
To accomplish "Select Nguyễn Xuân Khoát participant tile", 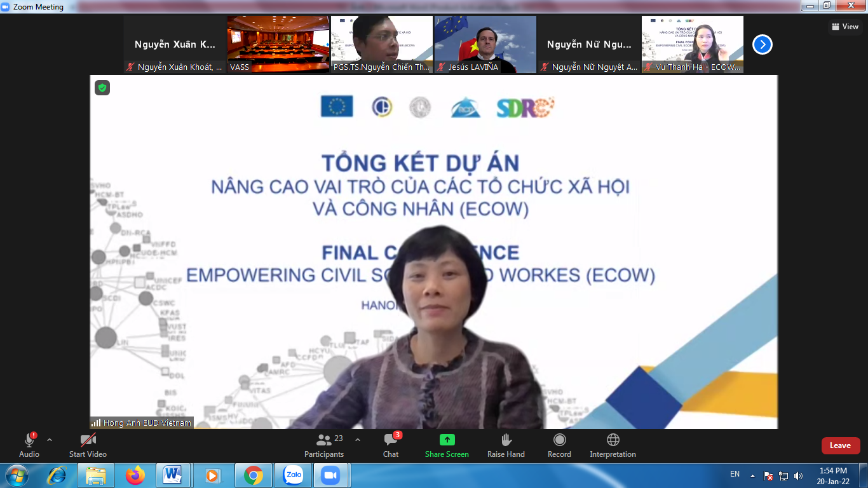I will click(x=175, y=44).
